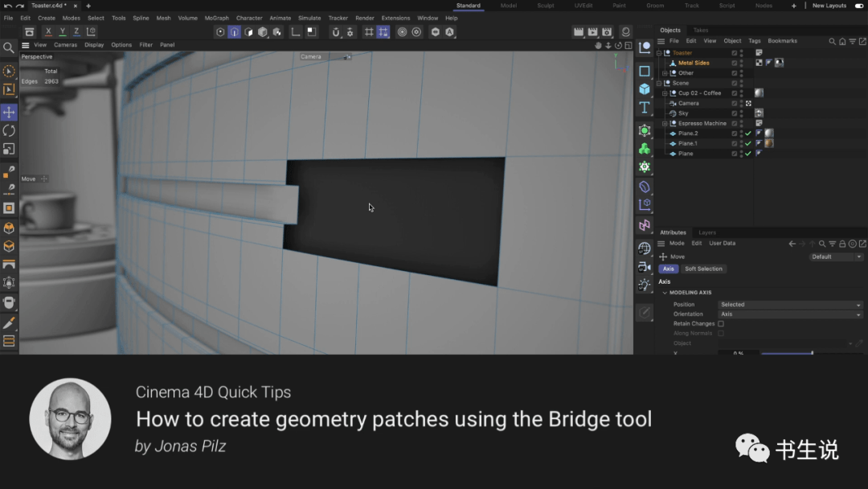The height and width of the screenshot is (489, 868).
Task: Add a light from the palette
Action: tap(645, 285)
